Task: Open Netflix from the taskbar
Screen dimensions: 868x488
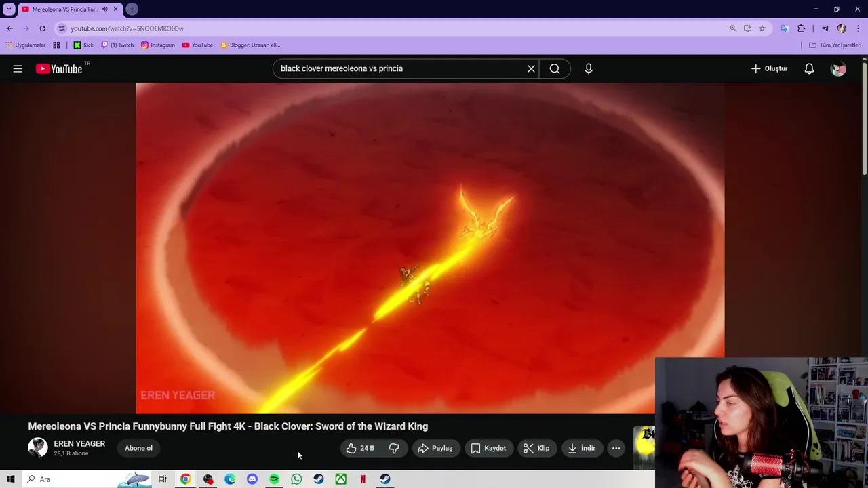Action: coord(363,479)
